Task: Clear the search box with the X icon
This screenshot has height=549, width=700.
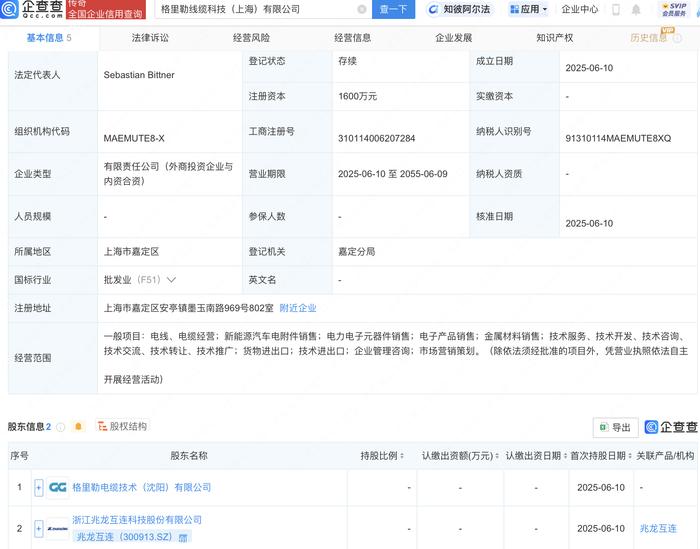Action: coord(362,9)
